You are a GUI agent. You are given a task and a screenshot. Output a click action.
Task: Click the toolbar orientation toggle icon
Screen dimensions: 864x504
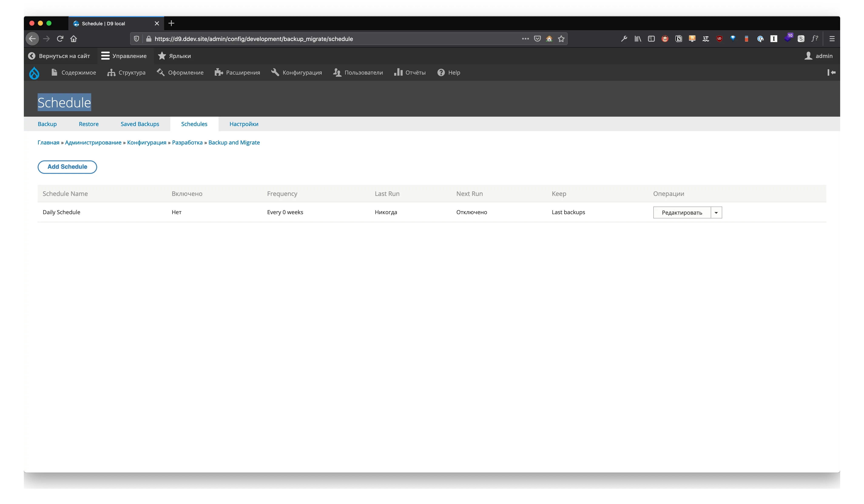pos(831,72)
